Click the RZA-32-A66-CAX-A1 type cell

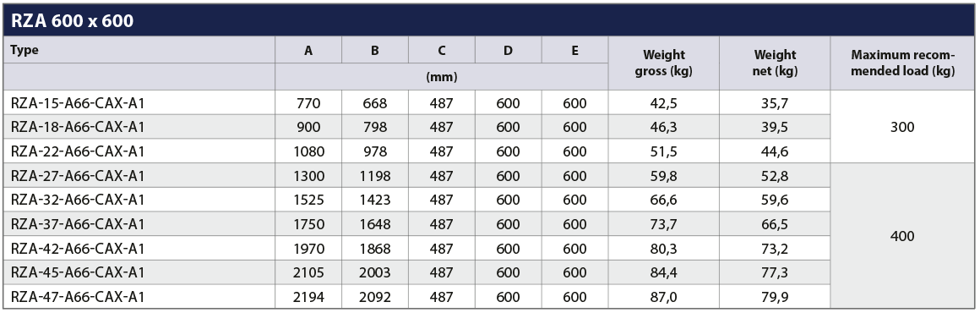tap(78, 200)
